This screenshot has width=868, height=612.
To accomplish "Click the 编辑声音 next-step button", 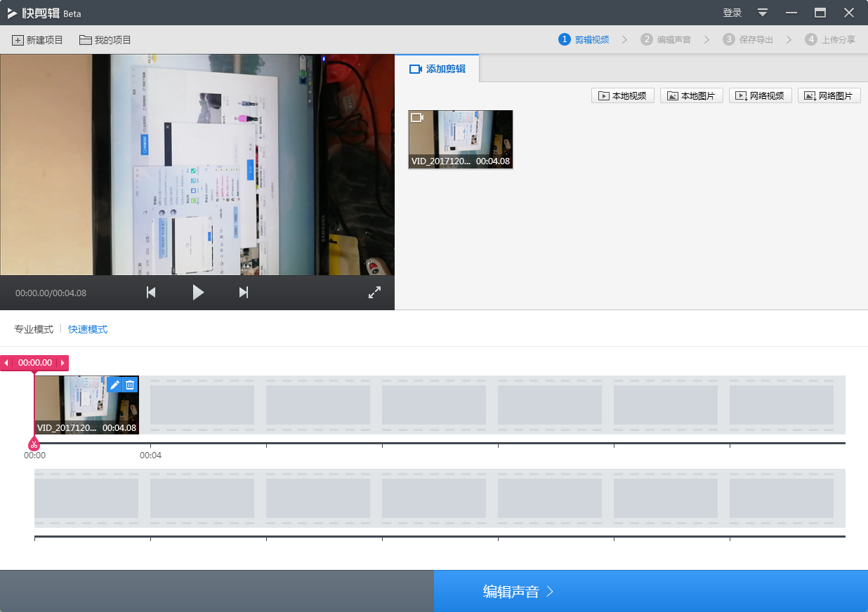I will tap(651, 591).
